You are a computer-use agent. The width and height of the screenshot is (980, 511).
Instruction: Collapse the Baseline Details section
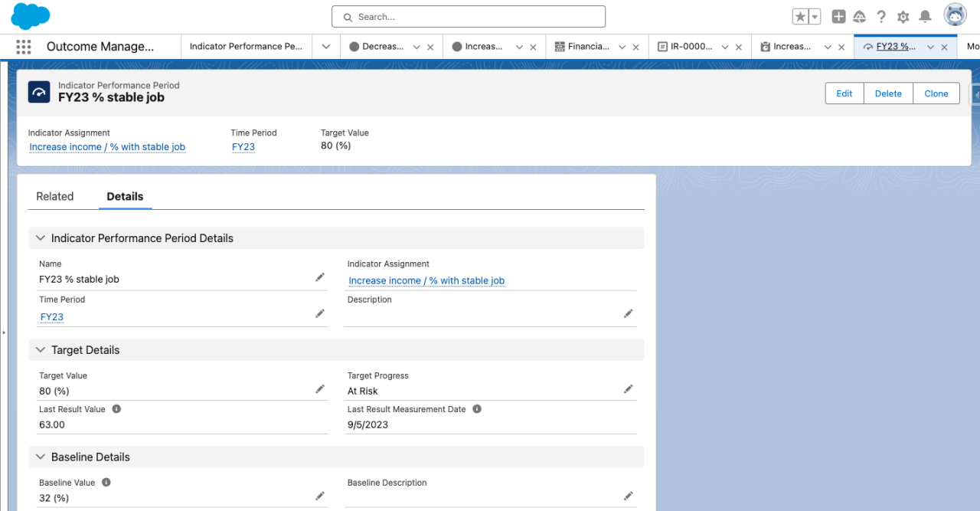point(41,457)
